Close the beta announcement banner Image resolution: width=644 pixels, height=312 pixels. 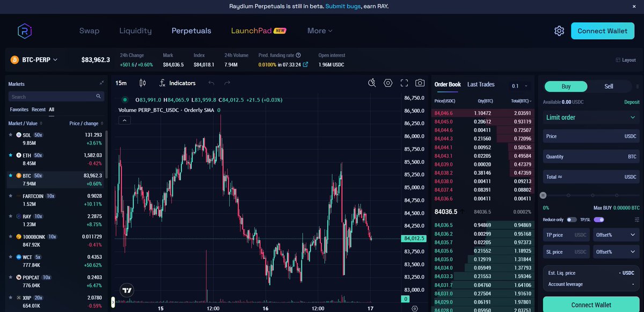[634, 6]
